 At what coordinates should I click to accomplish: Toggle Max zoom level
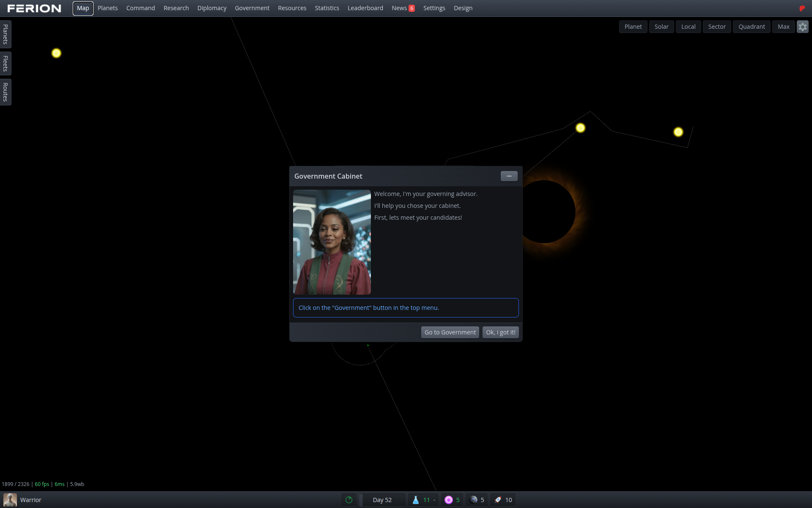click(783, 26)
